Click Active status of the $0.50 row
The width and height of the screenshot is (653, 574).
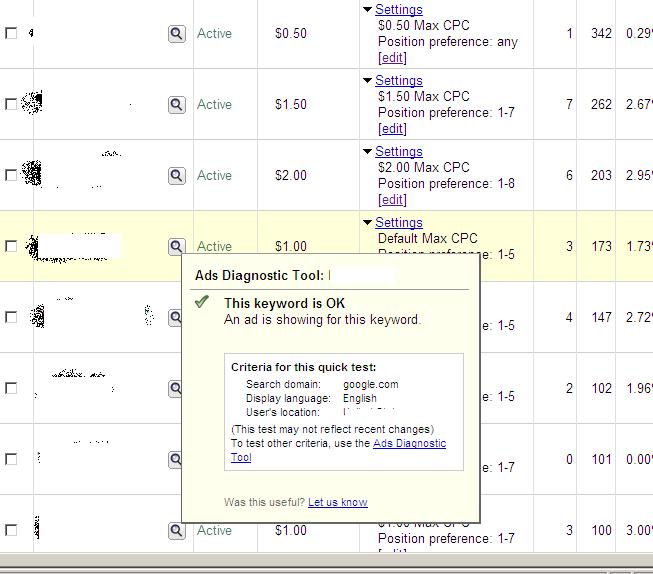point(214,33)
